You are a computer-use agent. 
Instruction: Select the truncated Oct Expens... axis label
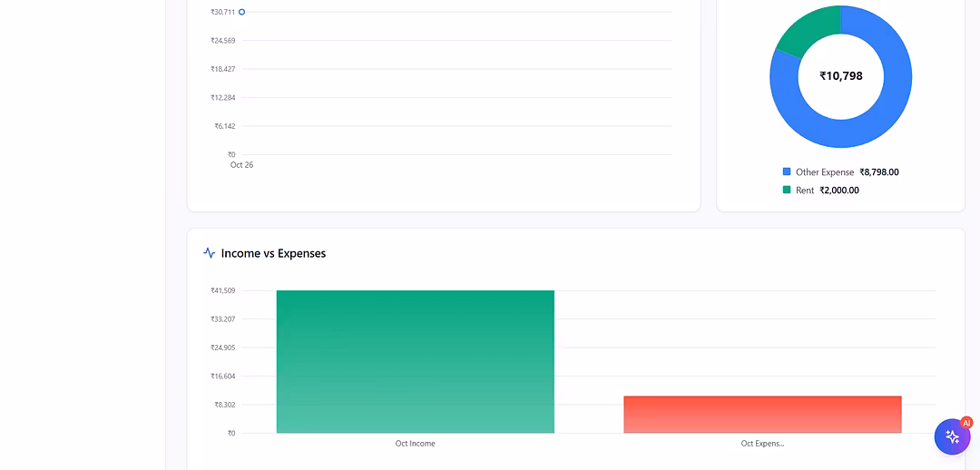point(762,444)
